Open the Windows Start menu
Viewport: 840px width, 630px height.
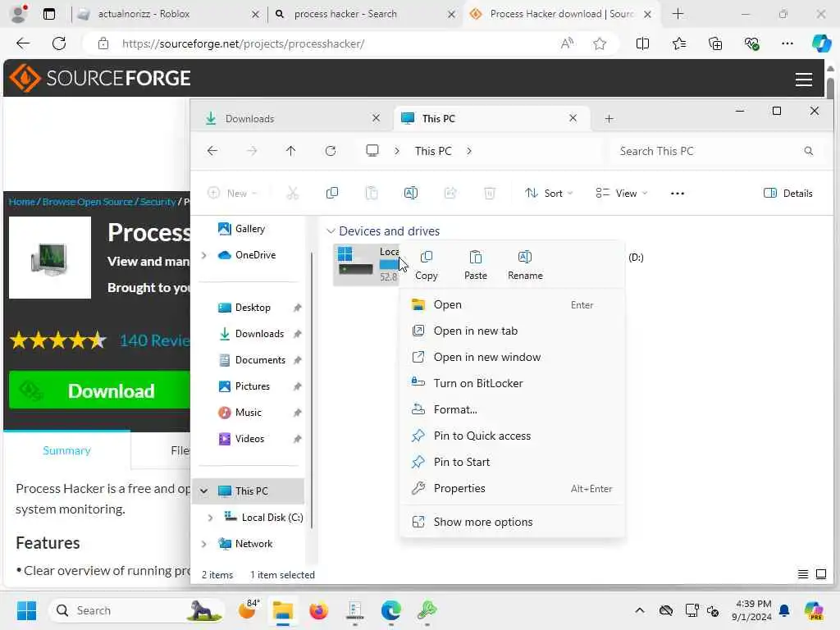[26, 610]
